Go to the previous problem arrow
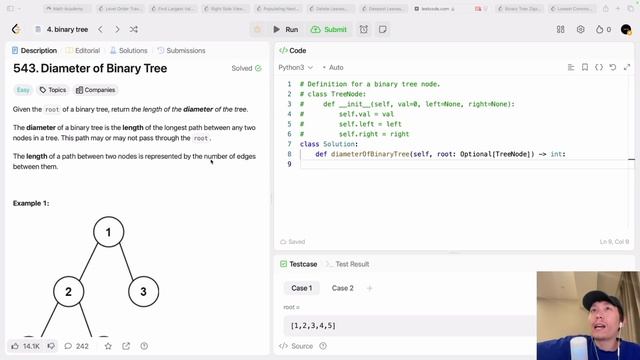Viewport: 640px width, 360px height. coord(100,29)
